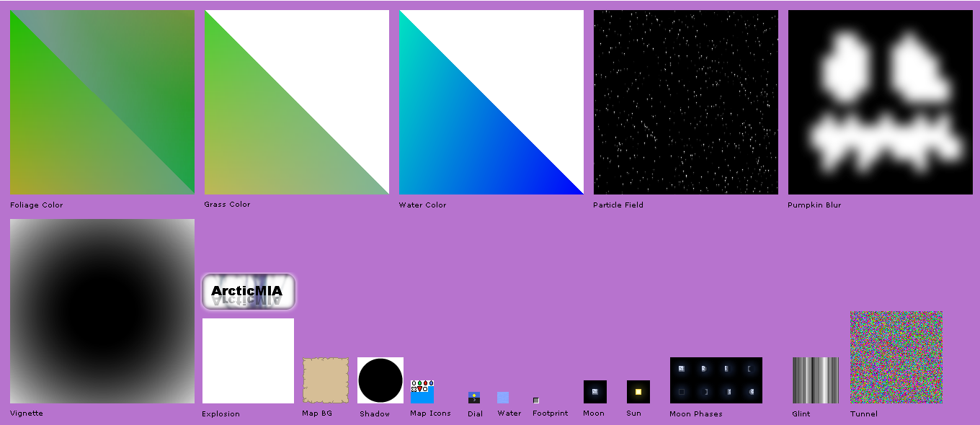Screen dimensions: 980x425
Task: Click the tiny Footprint icon
Action: pos(536,400)
